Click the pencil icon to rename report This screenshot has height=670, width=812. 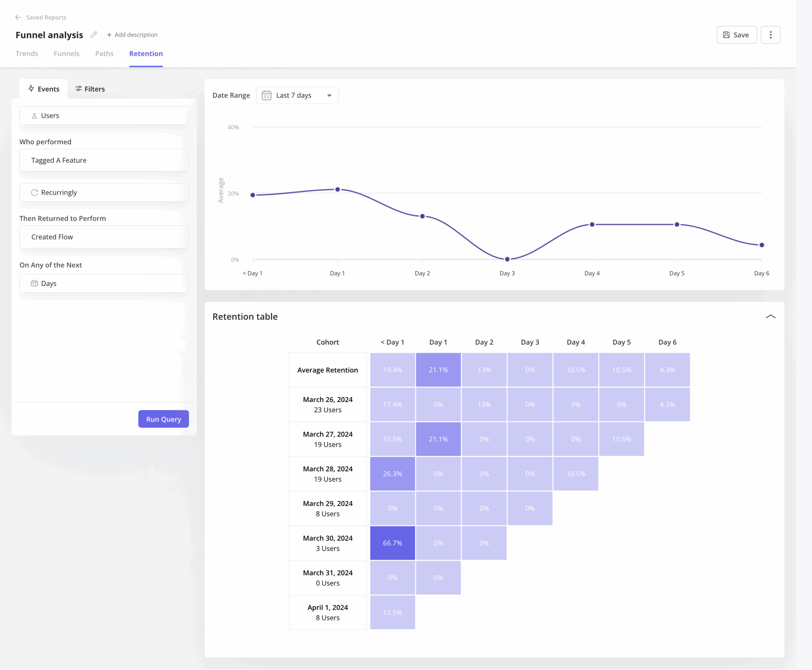click(94, 35)
